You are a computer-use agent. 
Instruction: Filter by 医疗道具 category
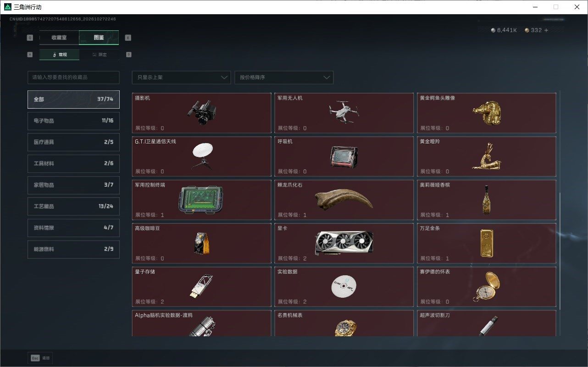73,142
